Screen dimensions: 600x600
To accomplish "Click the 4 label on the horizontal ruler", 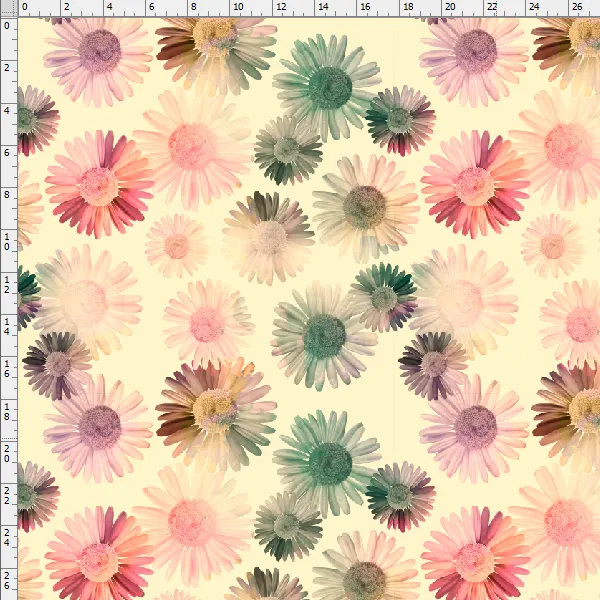I will pyautogui.click(x=109, y=7).
